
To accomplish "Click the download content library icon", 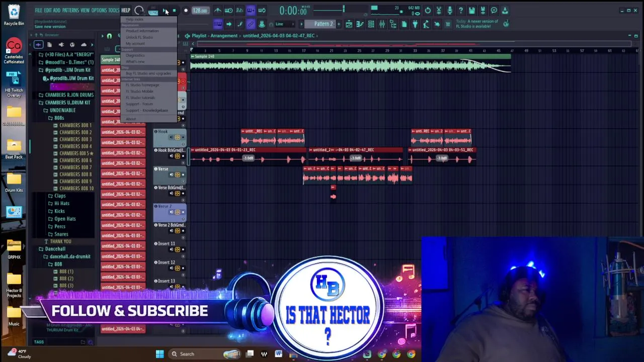I will (505, 11).
